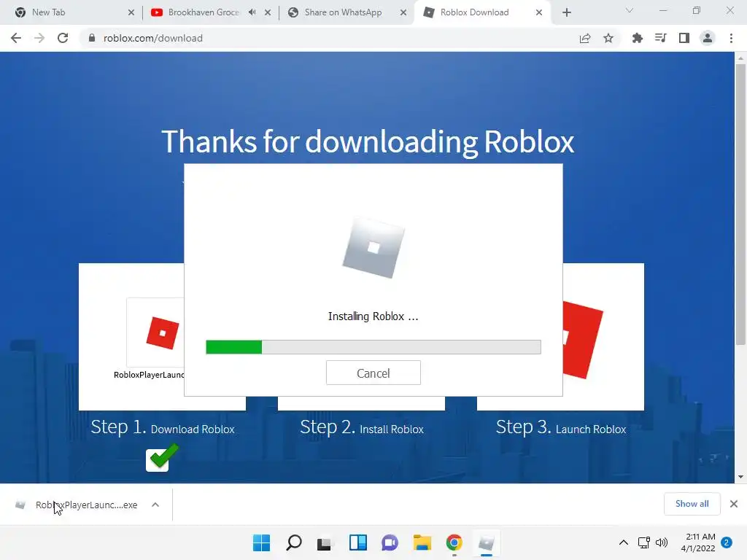Screen dimensions: 747x560
Task: Click Roblox installer taskbar icon
Action: pos(487,542)
